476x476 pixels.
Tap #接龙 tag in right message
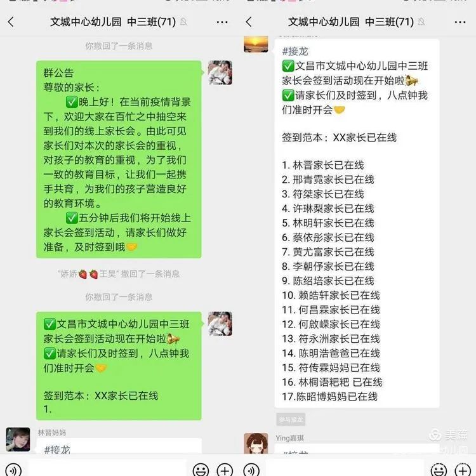tap(295, 51)
